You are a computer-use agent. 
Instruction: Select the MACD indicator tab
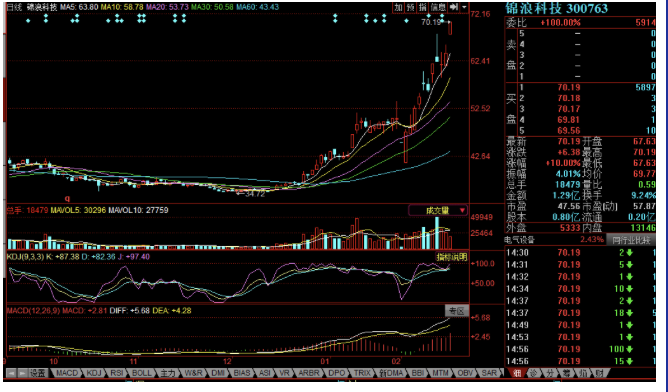(67, 373)
